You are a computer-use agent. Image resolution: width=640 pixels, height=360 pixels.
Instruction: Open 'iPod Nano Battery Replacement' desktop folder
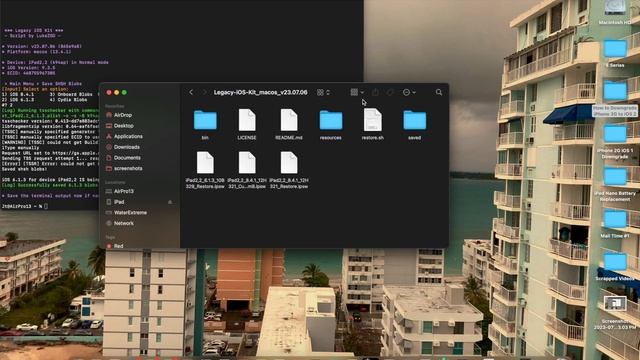click(x=615, y=176)
